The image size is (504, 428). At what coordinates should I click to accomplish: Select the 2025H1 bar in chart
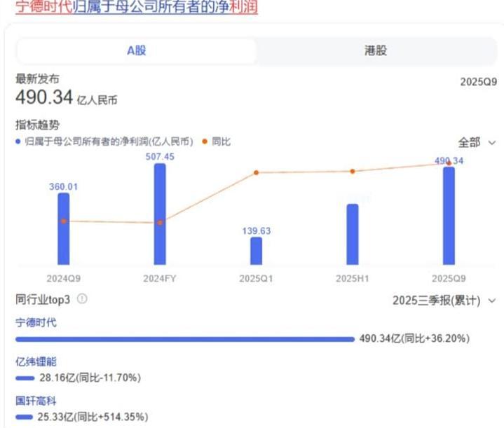(x=353, y=234)
